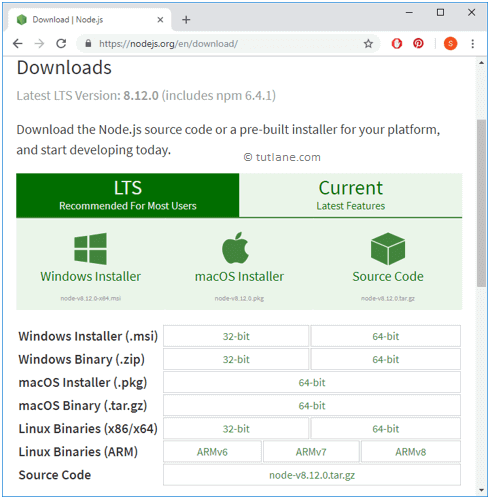Click the Linux Binaries (ARM) row label
This screenshot has width=490, height=499.
tap(78, 452)
